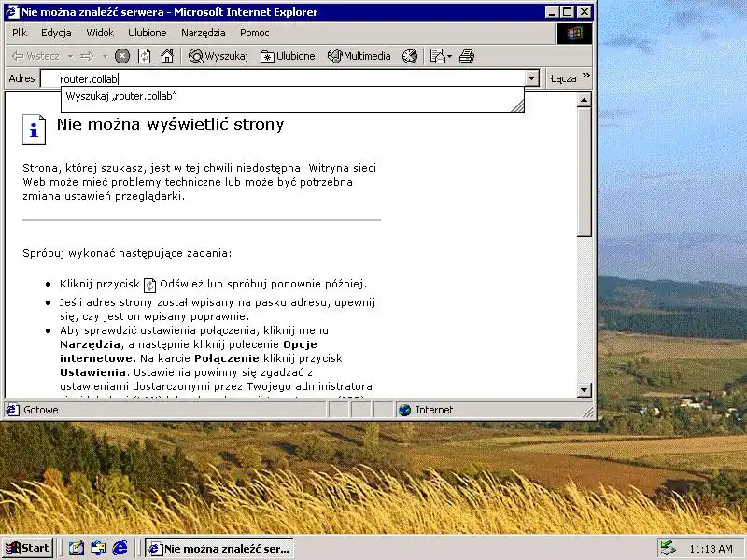Click the Mail toolbar icon

click(437, 56)
